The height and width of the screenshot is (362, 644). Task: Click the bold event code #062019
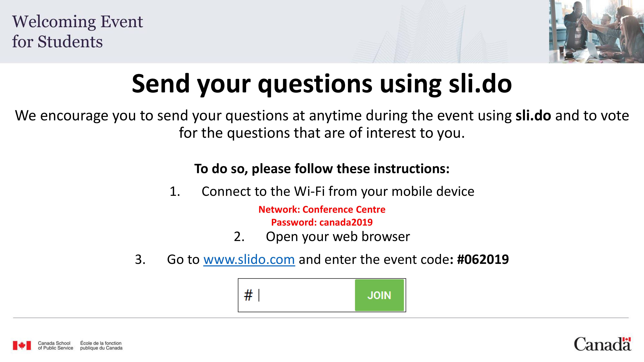click(483, 259)
